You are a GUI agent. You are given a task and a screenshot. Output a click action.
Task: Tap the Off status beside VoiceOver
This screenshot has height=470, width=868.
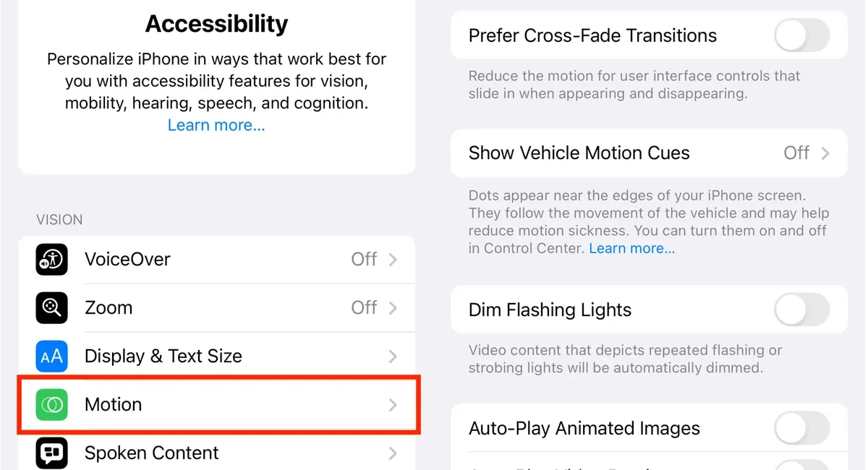364,260
